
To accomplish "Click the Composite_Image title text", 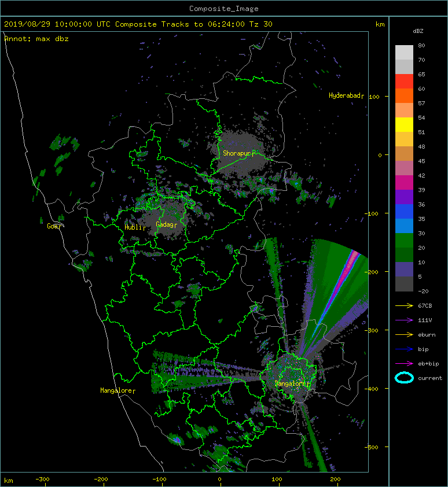I will coord(224,9).
